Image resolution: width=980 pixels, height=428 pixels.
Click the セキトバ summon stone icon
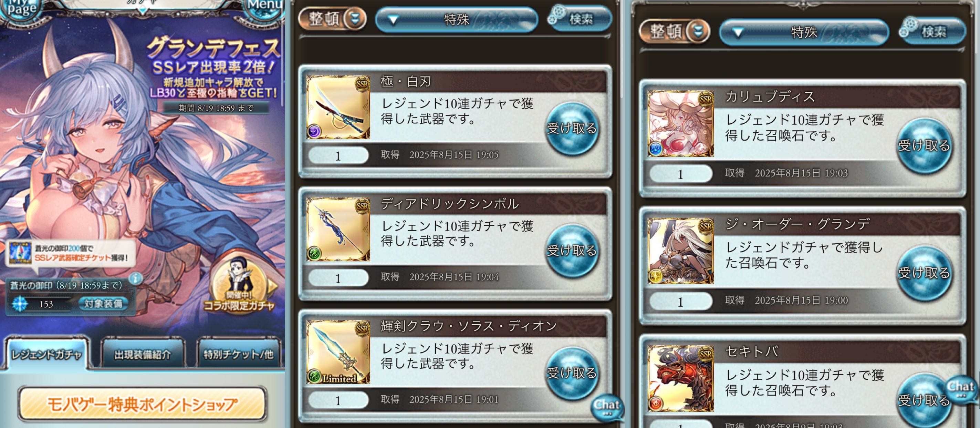681,378
